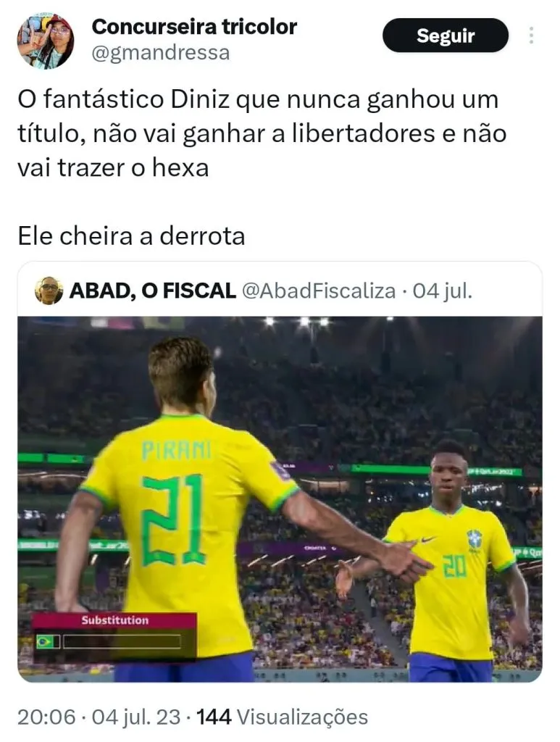The height and width of the screenshot is (742, 560).
Task: Select the 04 jul. 23 post date
Action: click(x=136, y=717)
